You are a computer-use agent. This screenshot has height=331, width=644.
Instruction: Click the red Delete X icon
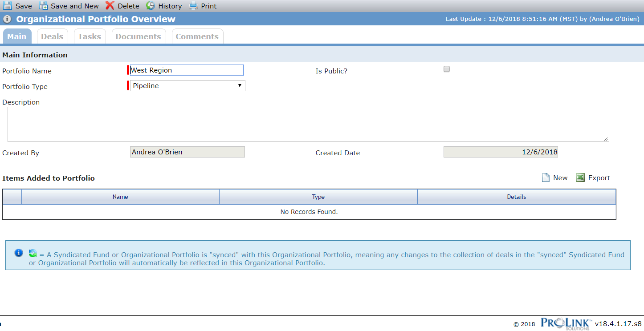click(110, 5)
